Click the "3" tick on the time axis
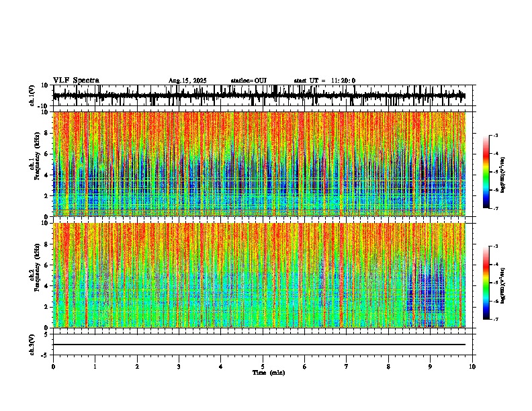Screen dimensions: 532x411 pos(179,367)
